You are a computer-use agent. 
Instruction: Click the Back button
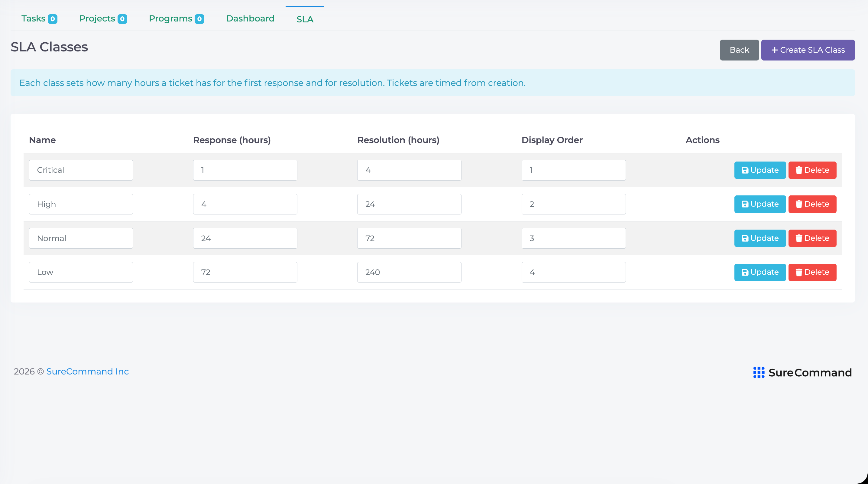click(x=739, y=50)
